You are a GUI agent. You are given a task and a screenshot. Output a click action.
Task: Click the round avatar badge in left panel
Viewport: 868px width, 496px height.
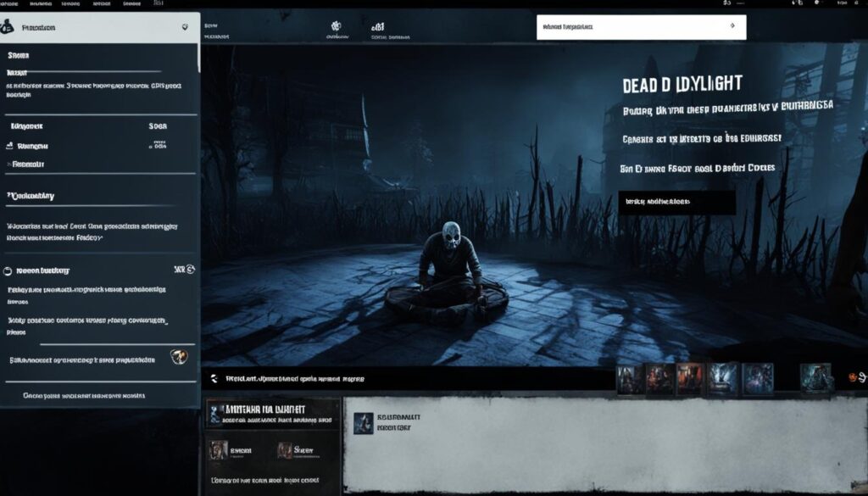click(x=179, y=357)
